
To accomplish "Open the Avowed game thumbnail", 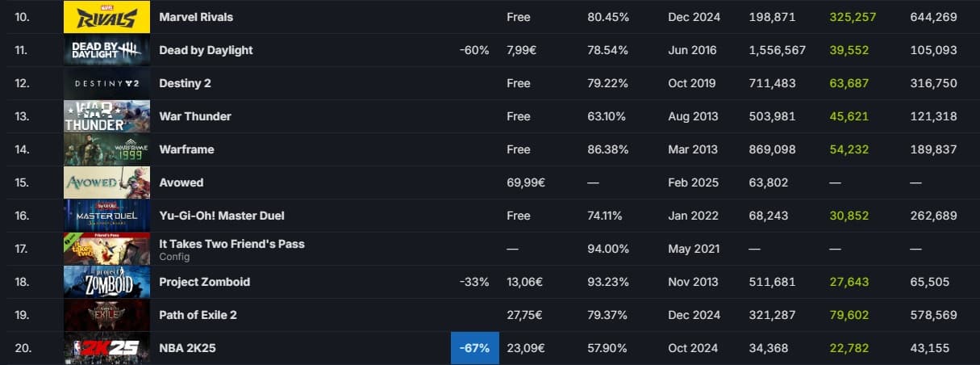I will [x=106, y=182].
